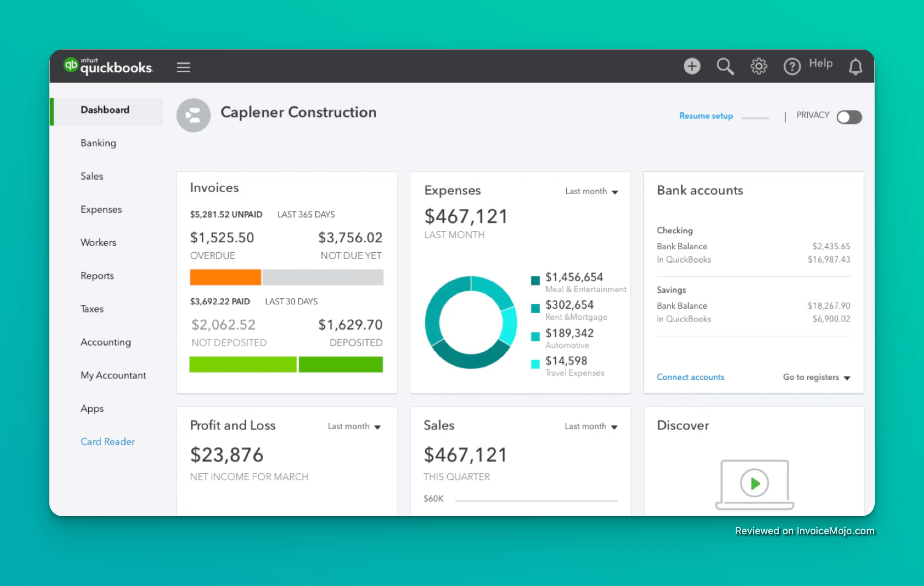Click the QuickBooks logo
Screen dimensions: 924x586
coord(109,67)
